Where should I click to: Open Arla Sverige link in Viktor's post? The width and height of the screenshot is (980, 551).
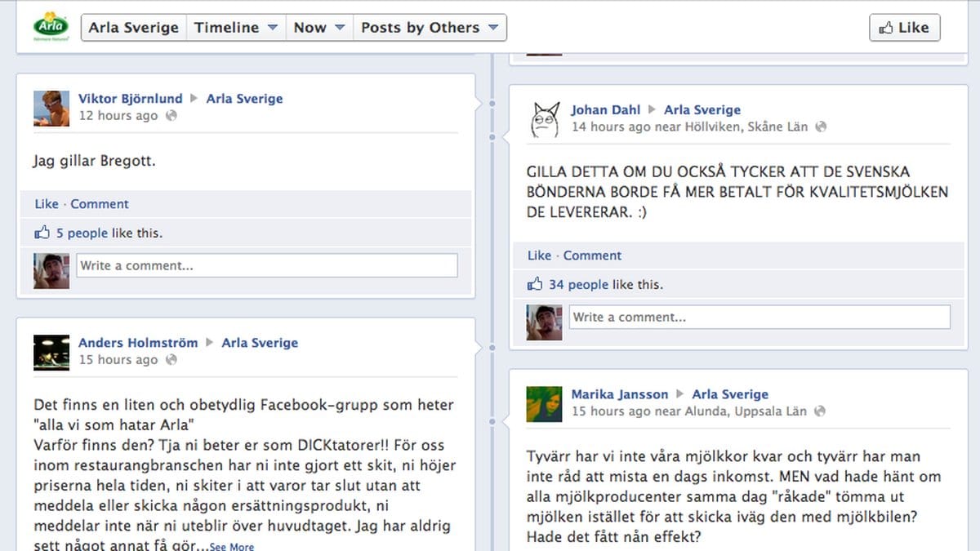(244, 99)
